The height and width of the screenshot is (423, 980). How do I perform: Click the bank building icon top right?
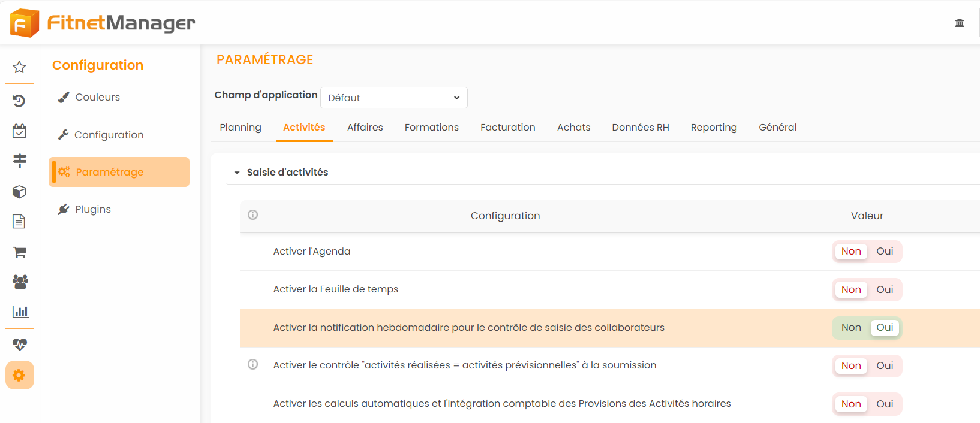point(959,23)
